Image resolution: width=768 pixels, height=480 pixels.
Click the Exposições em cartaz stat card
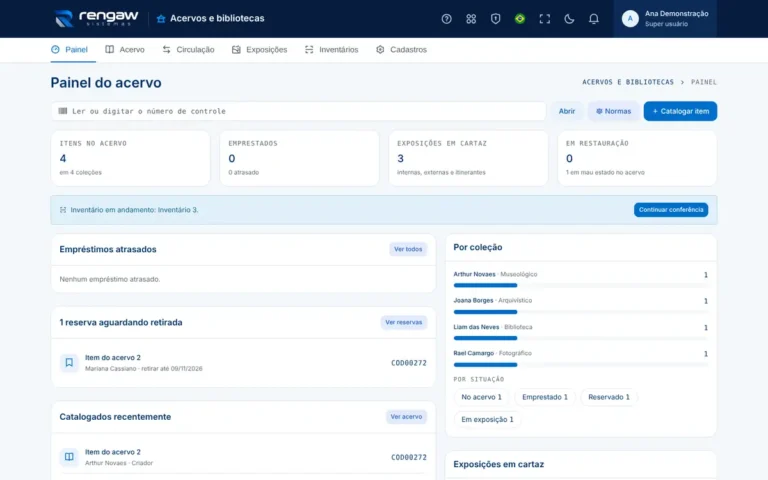468,158
